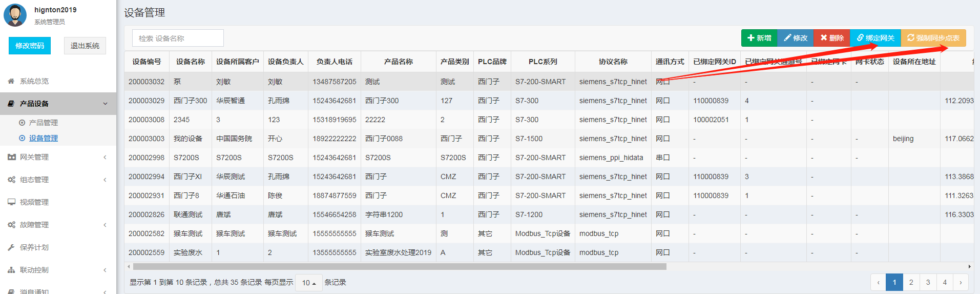The height and width of the screenshot is (294, 980).
Task: Expand the 网关管理 chevron
Action: pyautogui.click(x=105, y=157)
